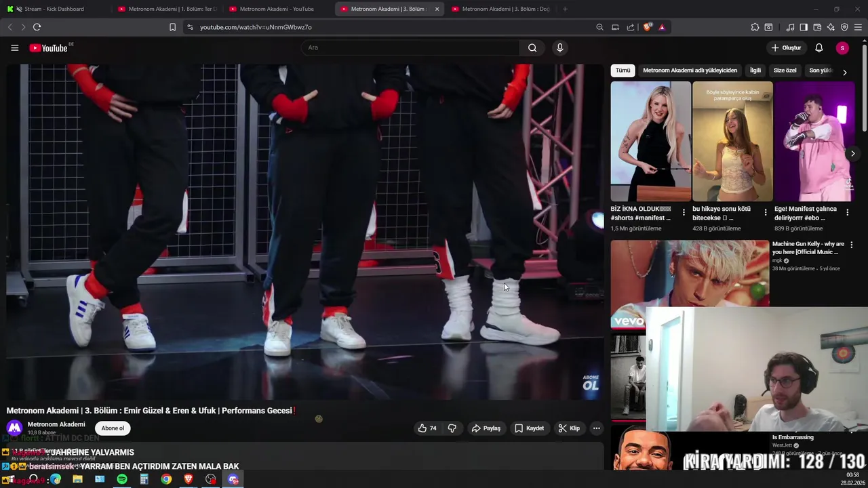The width and height of the screenshot is (868, 488).
Task: Switch to the Metronom Akademi - YouTube tab
Action: [278, 9]
